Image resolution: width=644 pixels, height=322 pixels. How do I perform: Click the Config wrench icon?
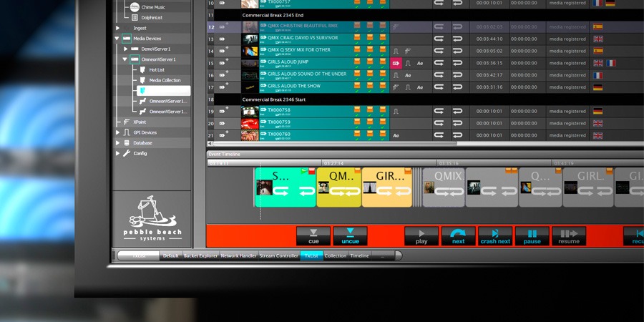[x=127, y=153]
